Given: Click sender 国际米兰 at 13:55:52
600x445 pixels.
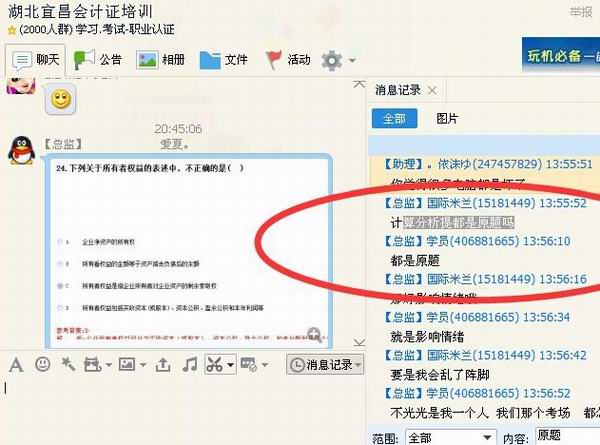Looking at the screenshot, I should click(x=486, y=203).
